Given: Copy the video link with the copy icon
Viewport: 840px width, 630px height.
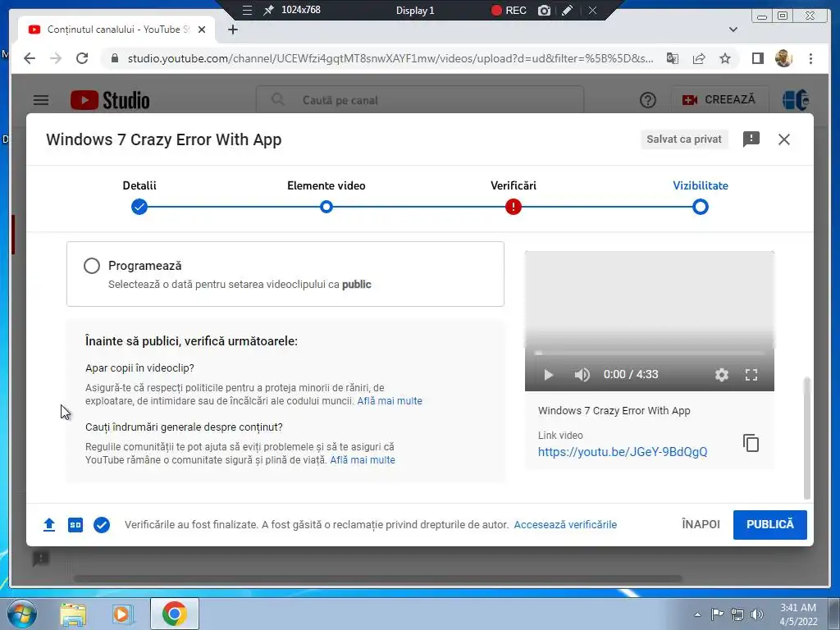Looking at the screenshot, I should tap(751, 443).
